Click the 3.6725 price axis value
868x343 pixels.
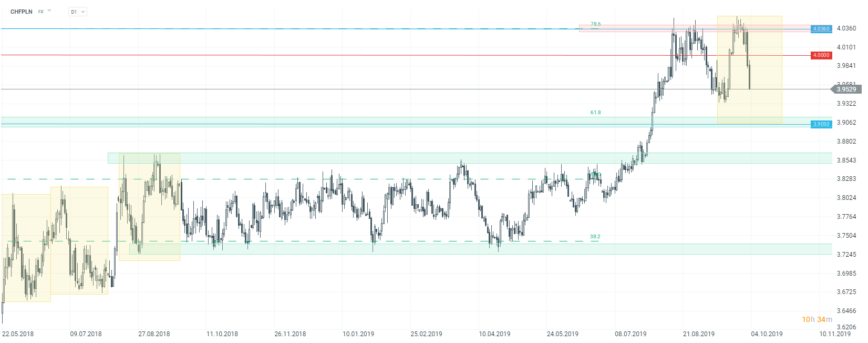click(x=846, y=292)
